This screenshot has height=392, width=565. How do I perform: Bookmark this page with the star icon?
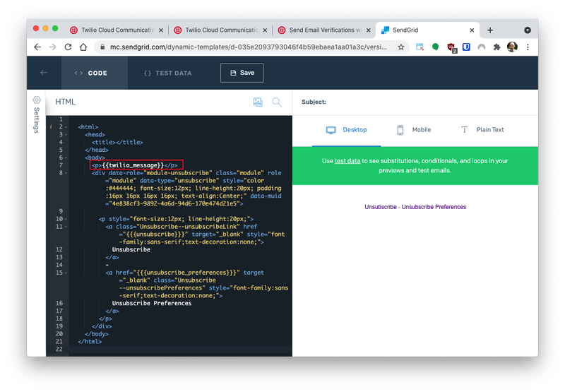coord(400,47)
